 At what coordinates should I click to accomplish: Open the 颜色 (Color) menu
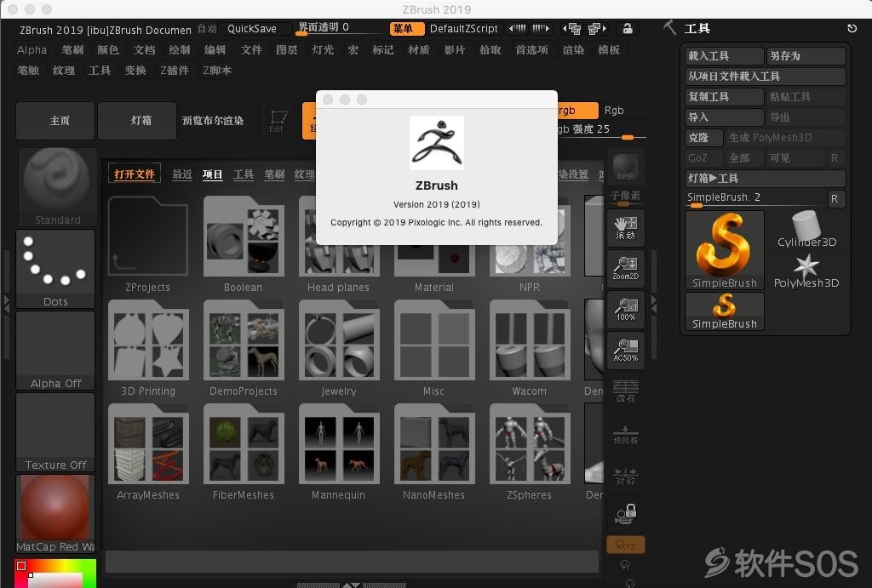(108, 50)
